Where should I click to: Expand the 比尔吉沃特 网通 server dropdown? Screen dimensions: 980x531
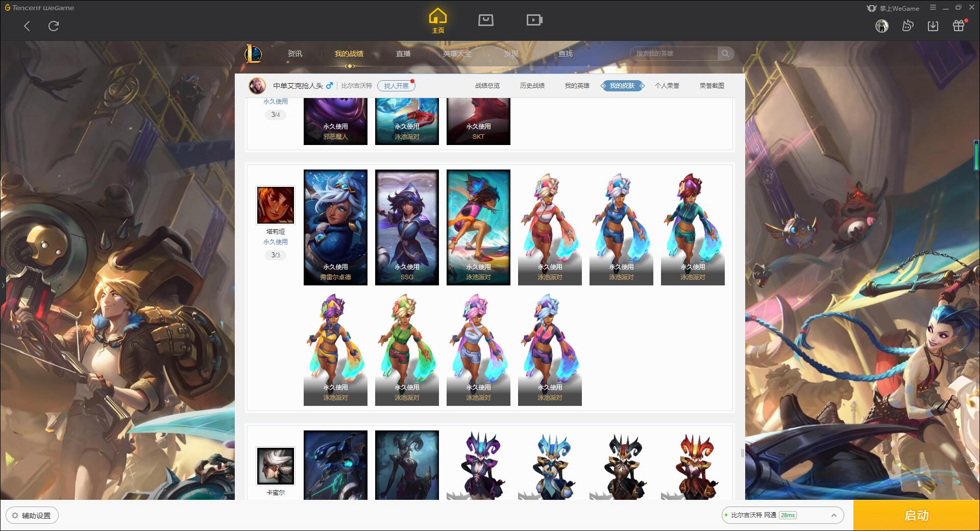click(x=782, y=515)
